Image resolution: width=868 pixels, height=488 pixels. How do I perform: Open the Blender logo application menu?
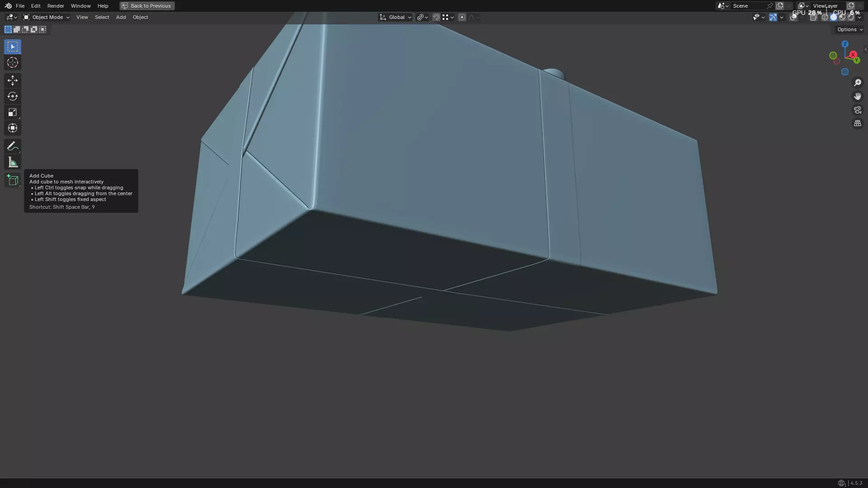coord(8,6)
